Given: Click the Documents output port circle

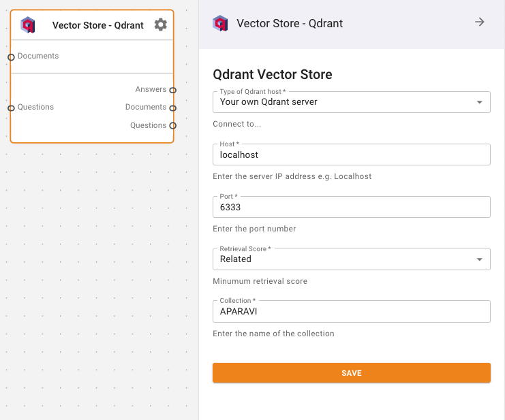Looking at the screenshot, I should click(173, 108).
